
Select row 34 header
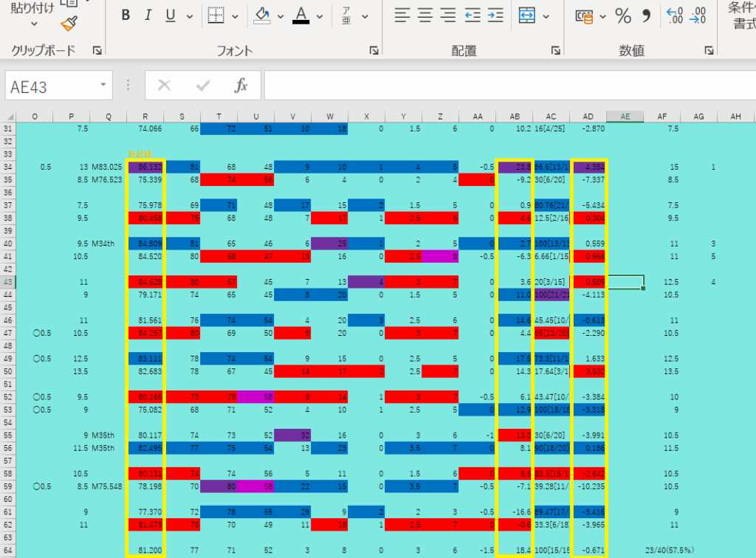click(7, 167)
